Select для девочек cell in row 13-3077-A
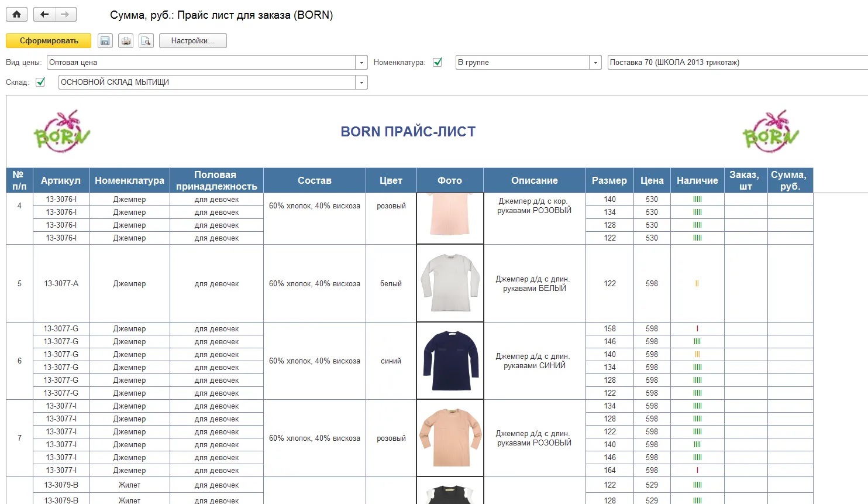Screen dimensions: 868x504 click(x=216, y=283)
